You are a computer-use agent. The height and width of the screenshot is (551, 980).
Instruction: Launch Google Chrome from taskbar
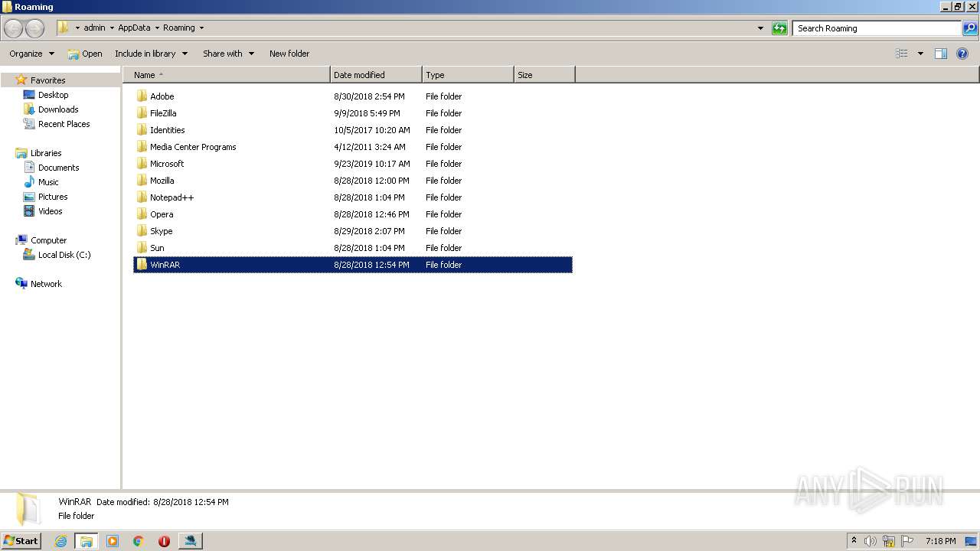139,541
